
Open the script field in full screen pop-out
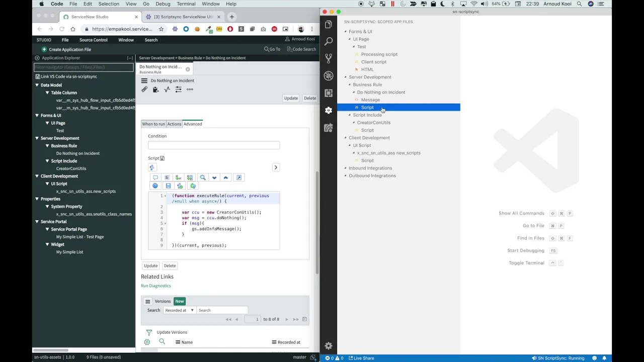[x=239, y=177]
